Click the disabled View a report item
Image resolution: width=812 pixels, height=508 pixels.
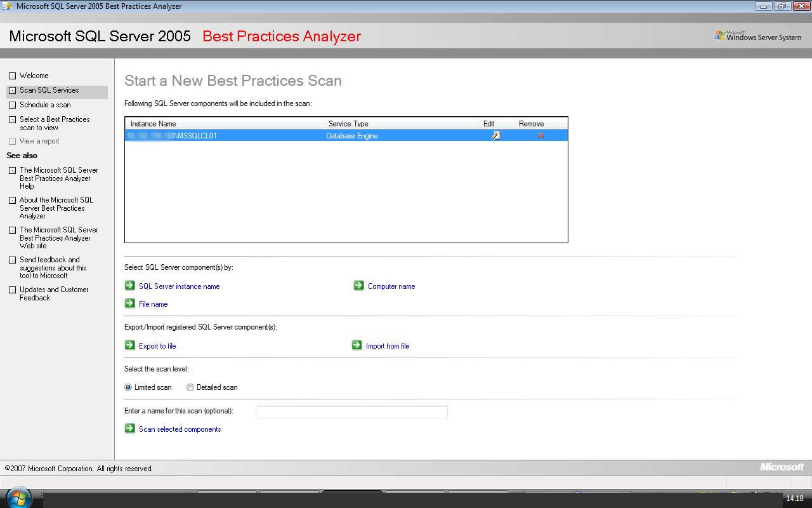(x=39, y=141)
